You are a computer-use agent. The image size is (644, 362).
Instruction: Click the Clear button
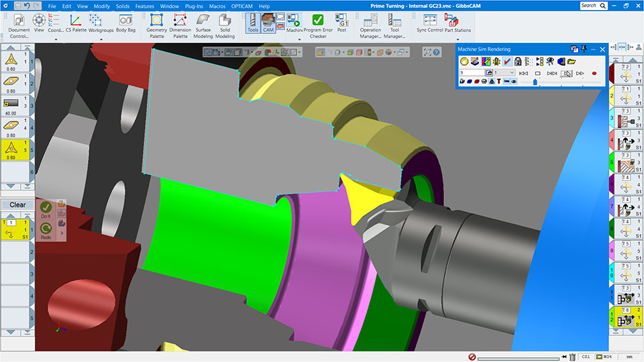(17, 205)
